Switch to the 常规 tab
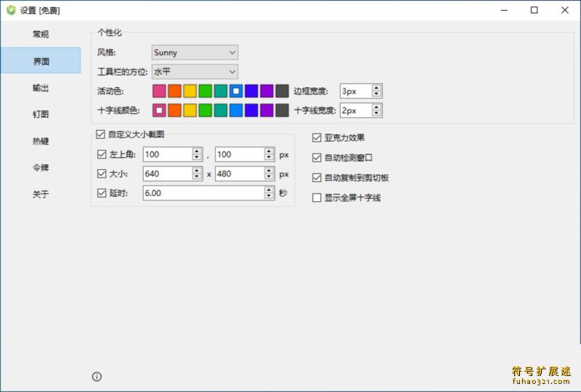This screenshot has width=581, height=392. point(41,34)
